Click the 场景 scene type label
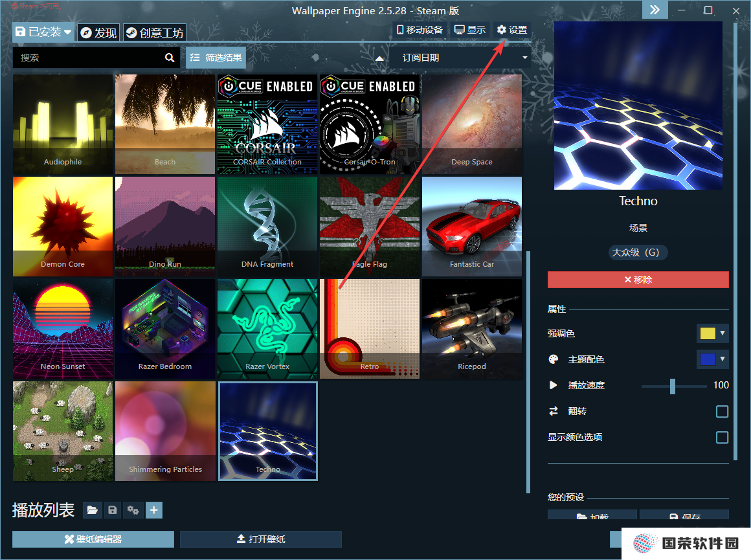Screen dimensions: 751x560 pos(638,228)
